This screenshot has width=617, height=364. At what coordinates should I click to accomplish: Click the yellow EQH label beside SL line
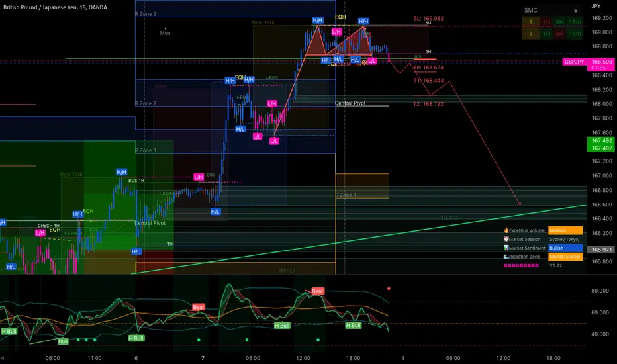[340, 17]
